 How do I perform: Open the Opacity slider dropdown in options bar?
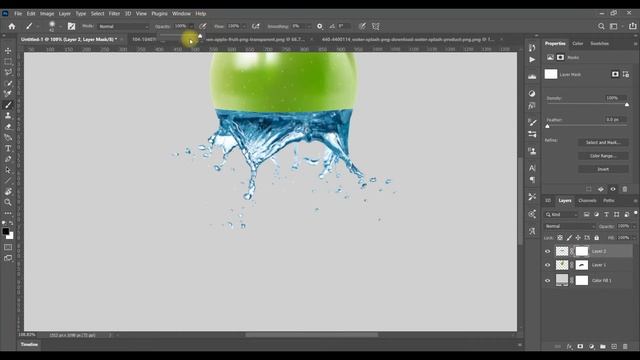[x=191, y=27]
